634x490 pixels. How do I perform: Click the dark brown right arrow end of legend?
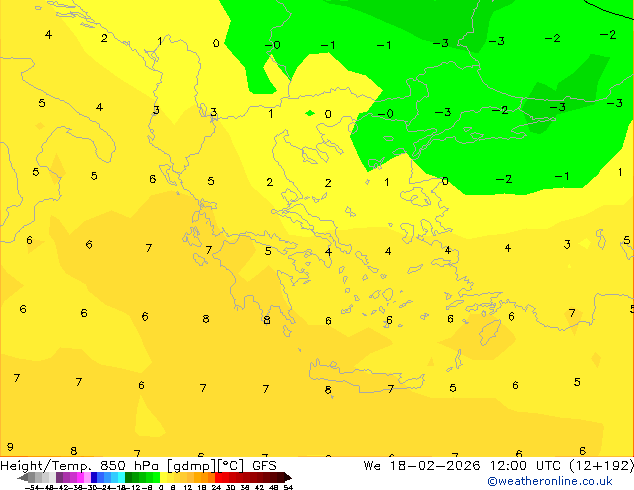[x=288, y=477]
